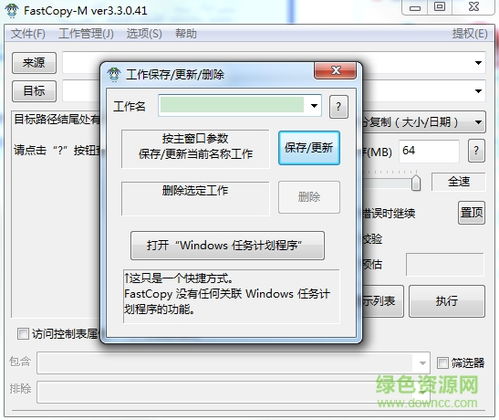Toggle the access control list (访问控制表) checkbox
Viewport: 499px width, 420px height.
(23, 334)
